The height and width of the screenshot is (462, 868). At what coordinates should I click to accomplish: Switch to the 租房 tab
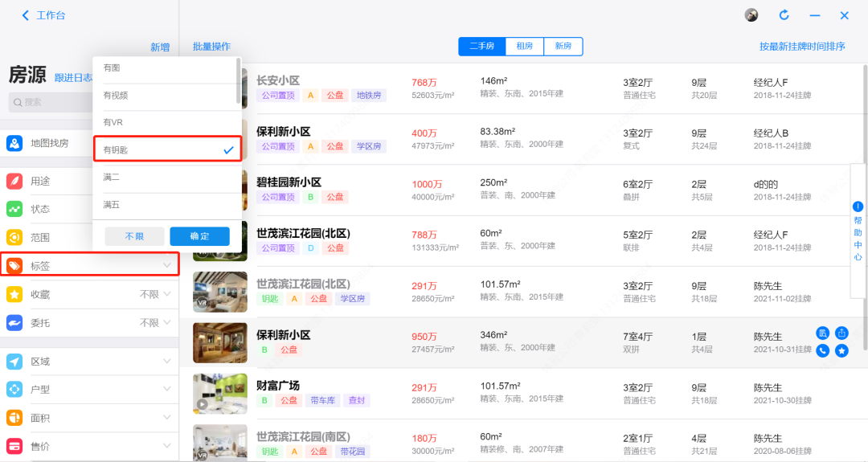[x=525, y=46]
